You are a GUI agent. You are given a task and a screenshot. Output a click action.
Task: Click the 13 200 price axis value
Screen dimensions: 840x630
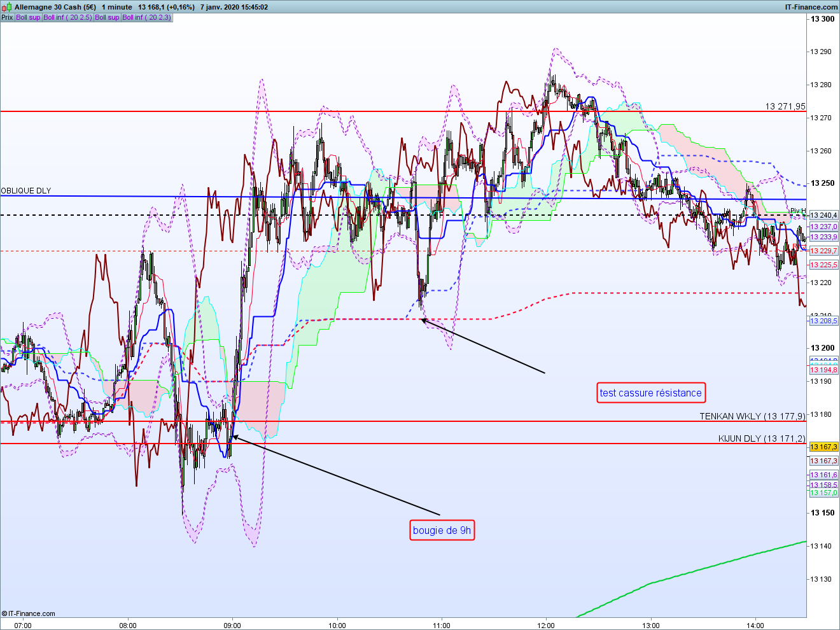click(x=822, y=348)
